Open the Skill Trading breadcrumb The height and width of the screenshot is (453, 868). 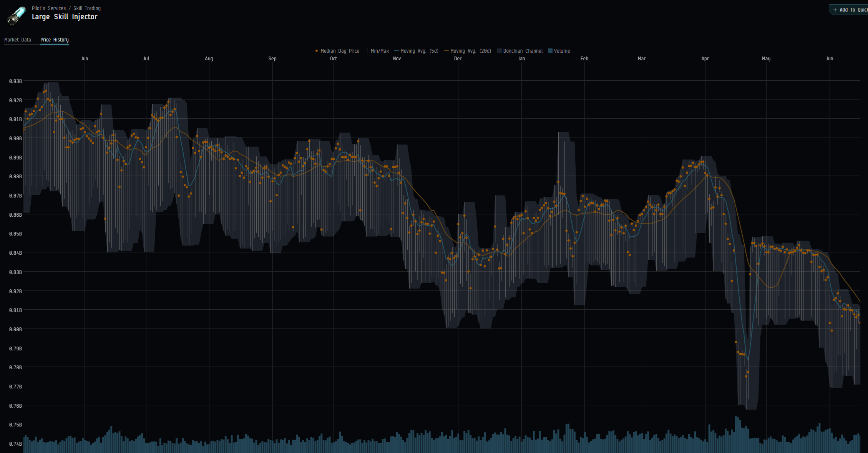click(x=87, y=8)
